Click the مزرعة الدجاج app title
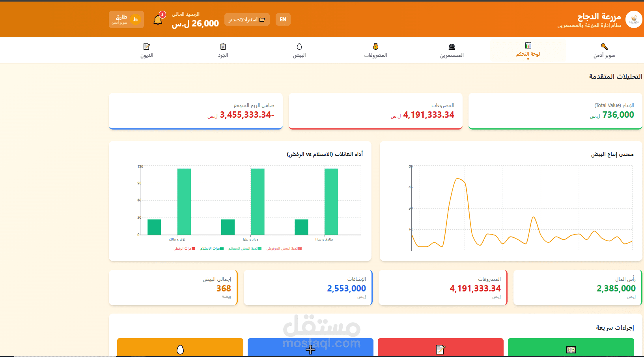 click(599, 17)
